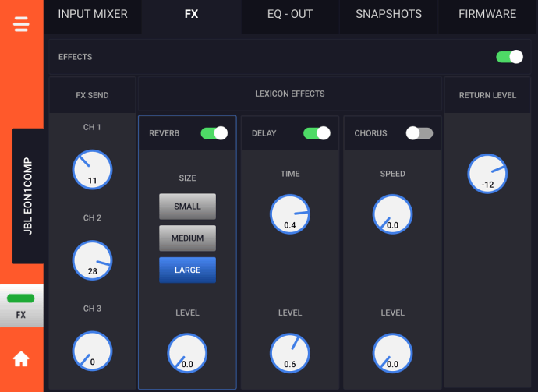Screen dimensions: 538x392
Task: Choose Medium reverb size
Action: tap(187, 238)
